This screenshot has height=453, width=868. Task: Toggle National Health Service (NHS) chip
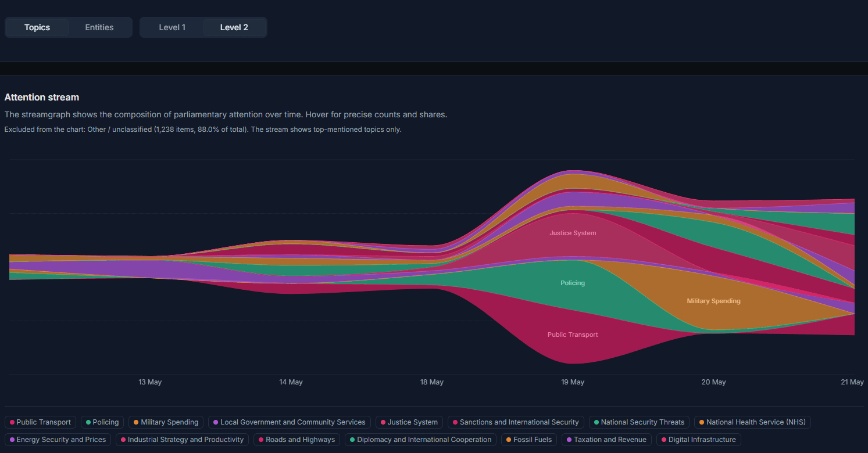[x=752, y=422]
